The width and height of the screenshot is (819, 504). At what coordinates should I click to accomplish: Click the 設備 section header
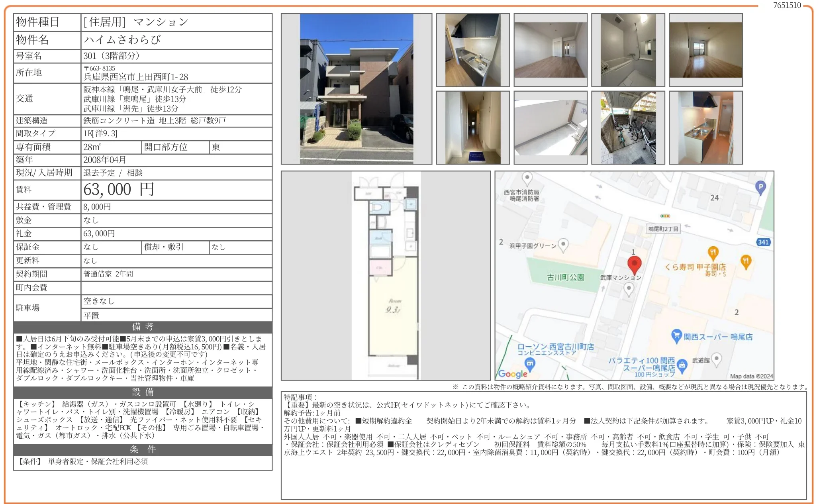point(143,392)
